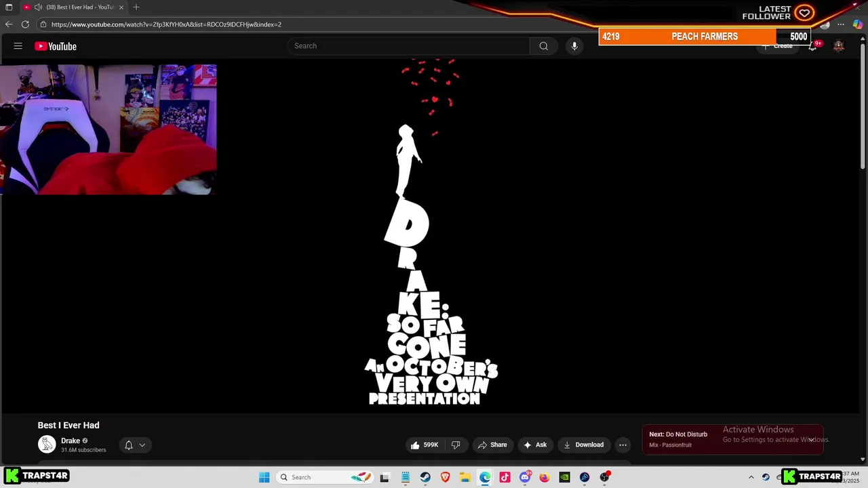868x488 pixels.
Task: View site information lock icon
Action: click(x=43, y=24)
